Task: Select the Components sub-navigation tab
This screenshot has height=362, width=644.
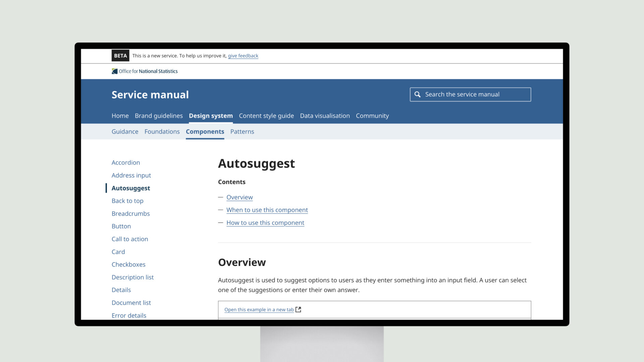Action: (x=205, y=131)
